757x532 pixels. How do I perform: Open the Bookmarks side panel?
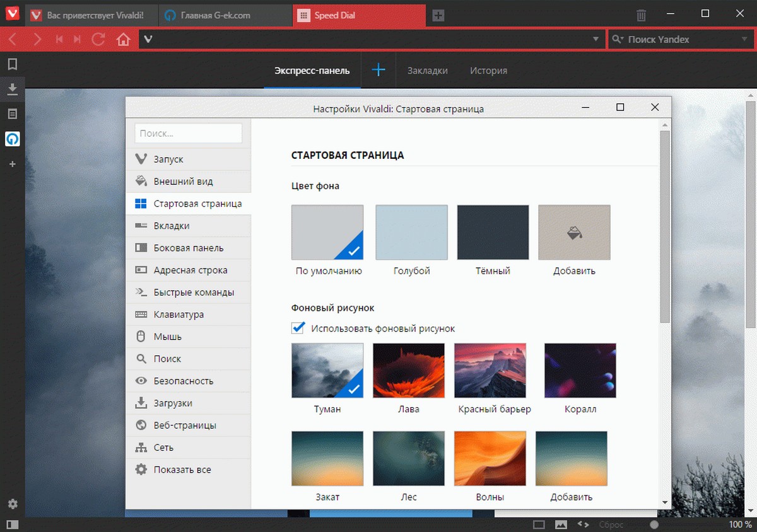(12, 64)
